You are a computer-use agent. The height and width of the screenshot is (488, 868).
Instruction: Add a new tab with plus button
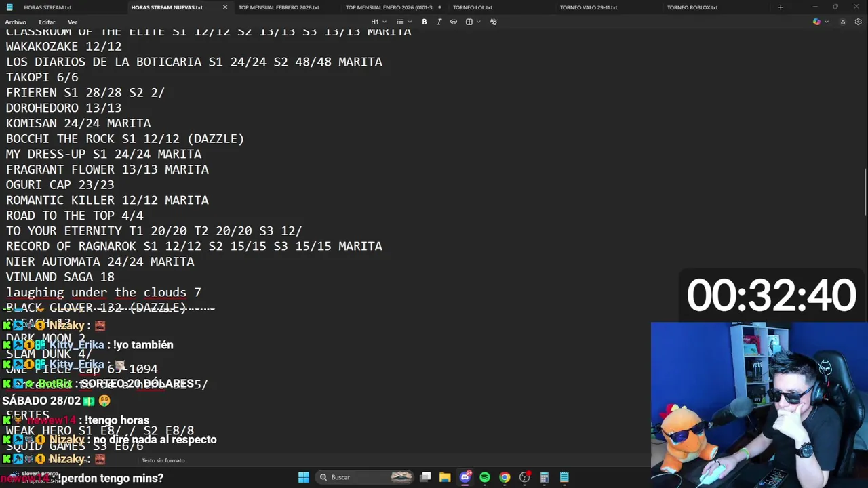click(x=781, y=7)
